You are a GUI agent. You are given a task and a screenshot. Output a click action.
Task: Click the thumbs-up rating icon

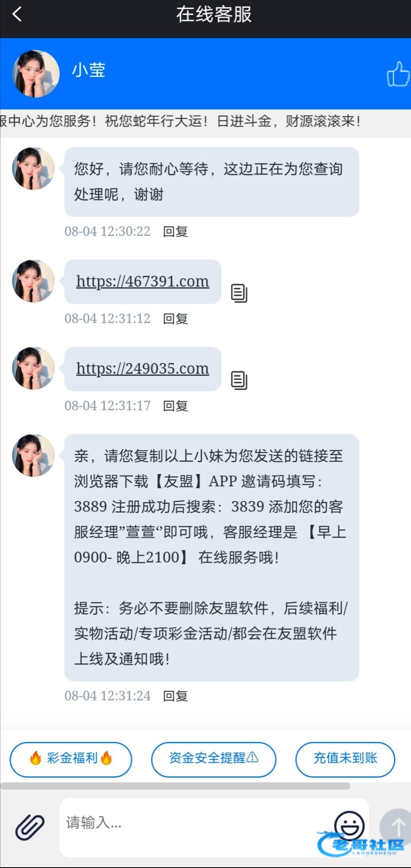pyautogui.click(x=398, y=74)
